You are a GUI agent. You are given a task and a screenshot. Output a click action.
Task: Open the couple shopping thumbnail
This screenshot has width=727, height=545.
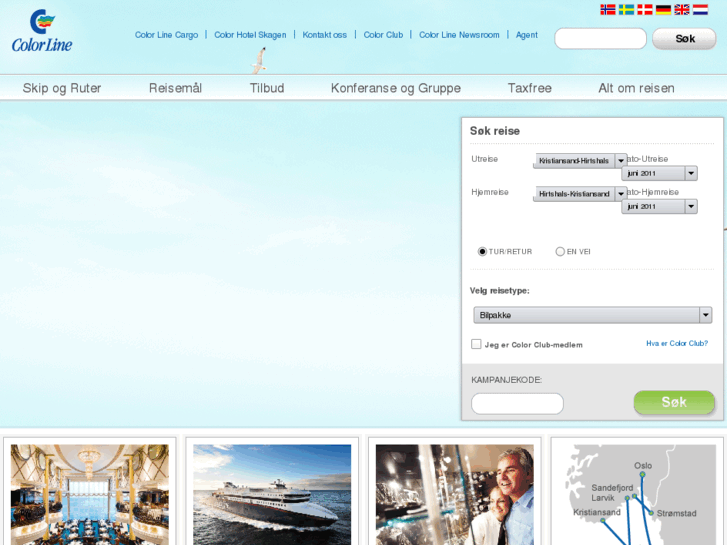(455, 494)
